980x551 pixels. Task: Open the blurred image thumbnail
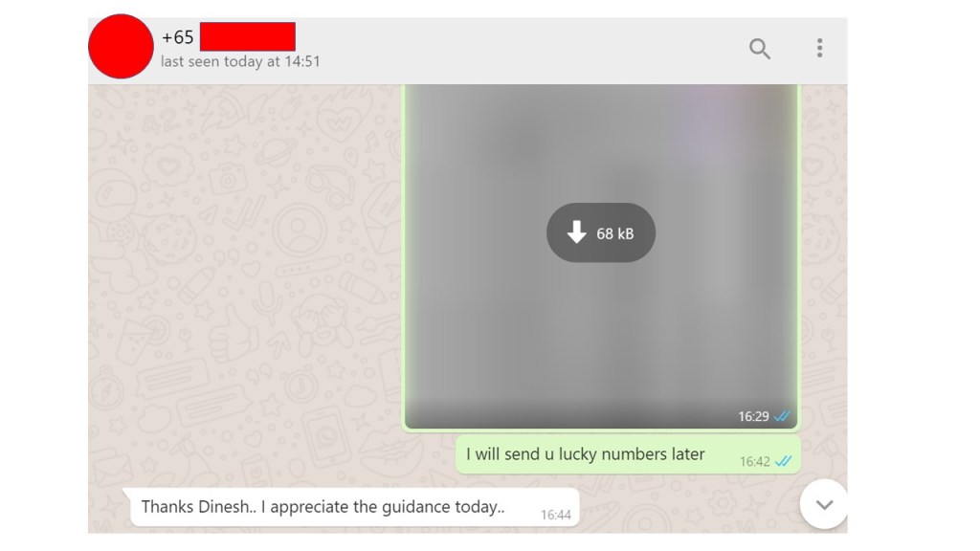pos(601,257)
